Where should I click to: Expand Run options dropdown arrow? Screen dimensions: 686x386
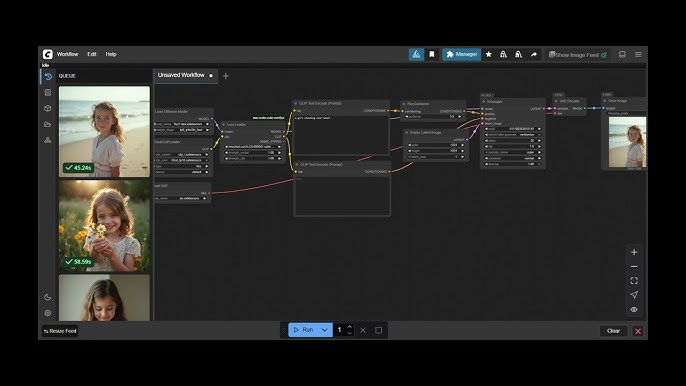[325, 330]
